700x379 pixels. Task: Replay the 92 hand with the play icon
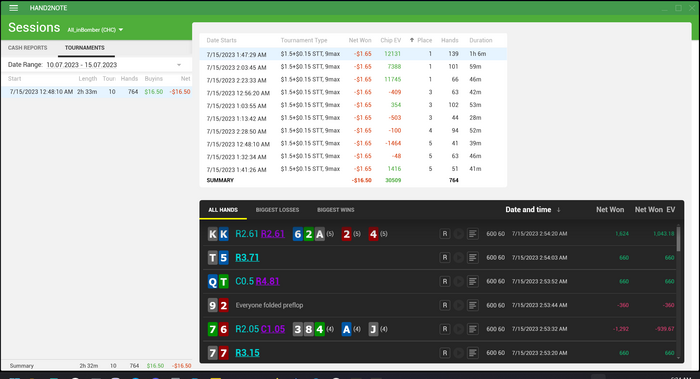[x=458, y=305]
